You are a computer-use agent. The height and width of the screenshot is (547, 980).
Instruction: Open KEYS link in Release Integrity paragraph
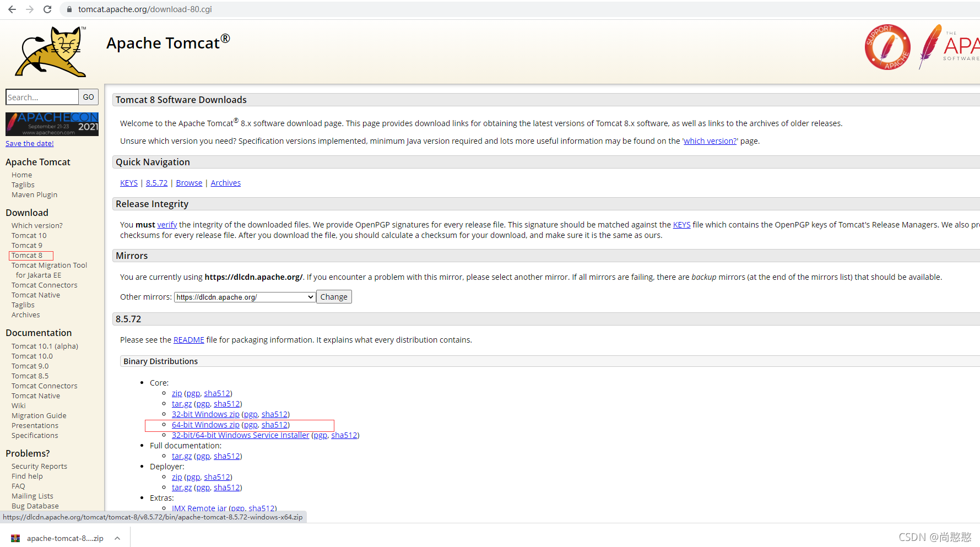tap(681, 225)
